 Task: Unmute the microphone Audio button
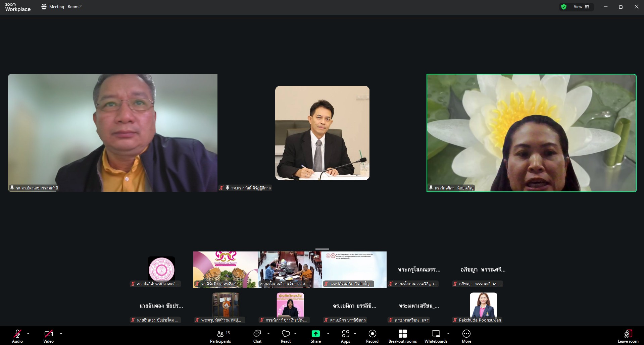point(17,336)
